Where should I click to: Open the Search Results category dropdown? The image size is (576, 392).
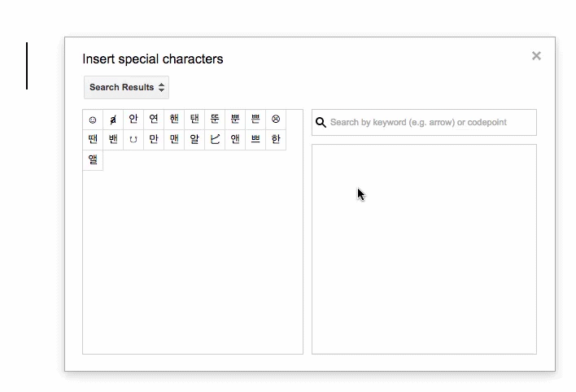tap(126, 87)
